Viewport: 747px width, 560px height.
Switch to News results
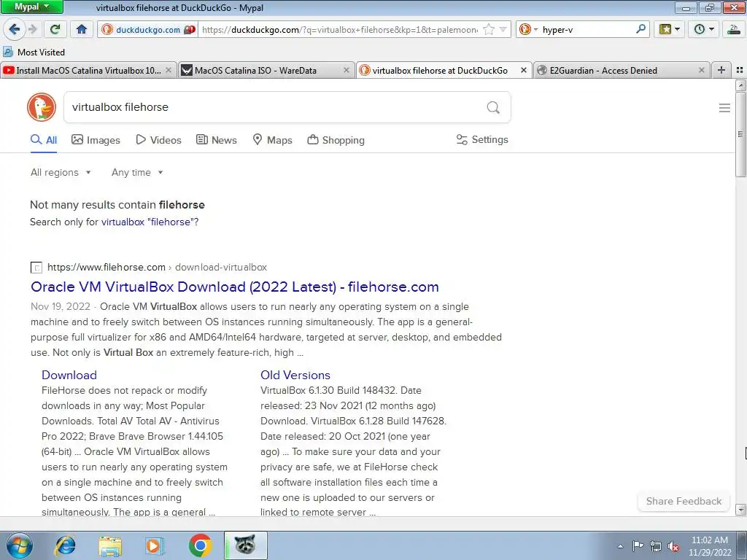coord(216,140)
